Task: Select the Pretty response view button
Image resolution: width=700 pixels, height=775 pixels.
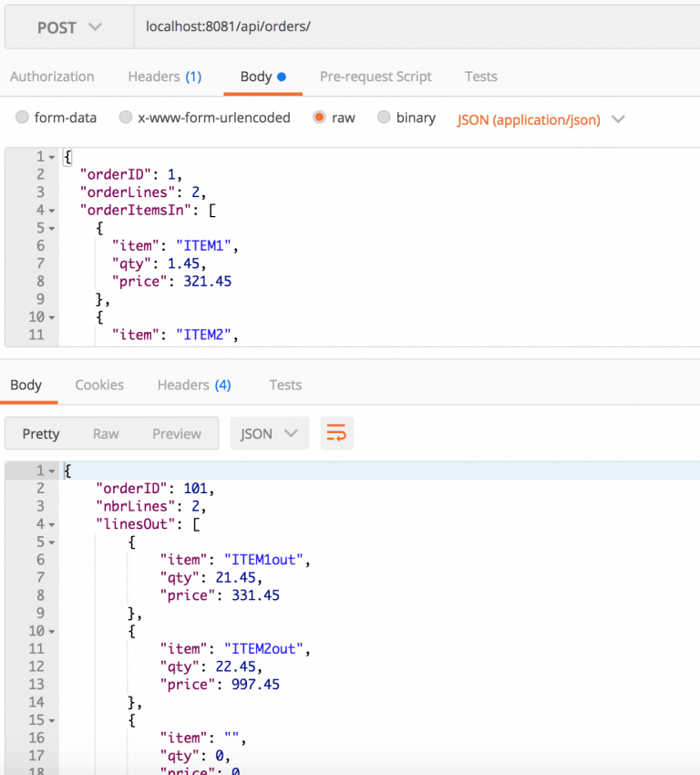Action: coord(41,433)
